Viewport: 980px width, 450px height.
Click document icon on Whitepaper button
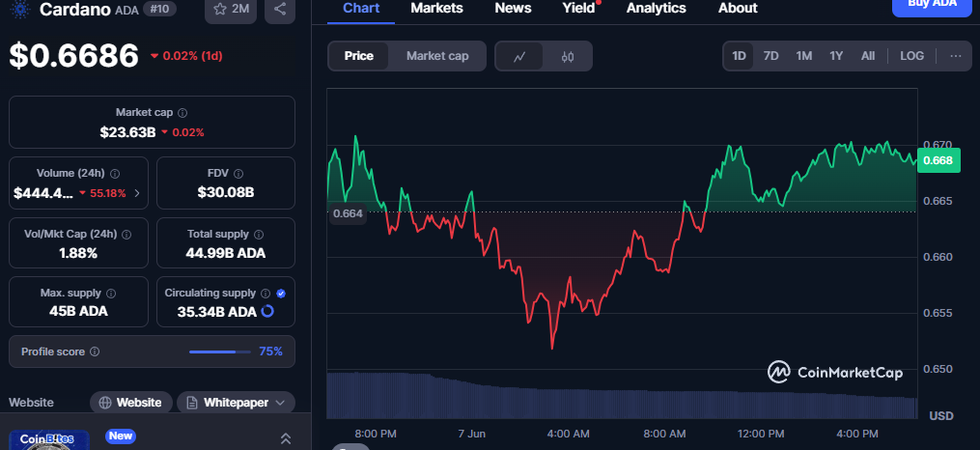[192, 403]
